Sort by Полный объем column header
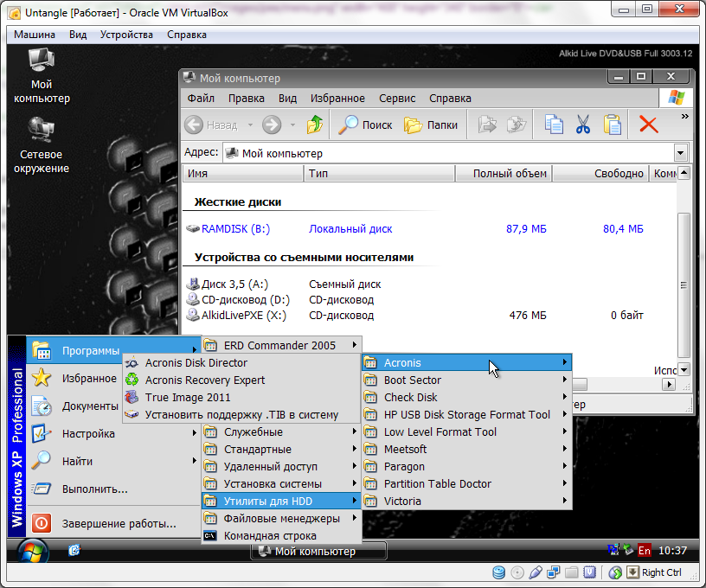This screenshot has width=706, height=588. (504, 173)
